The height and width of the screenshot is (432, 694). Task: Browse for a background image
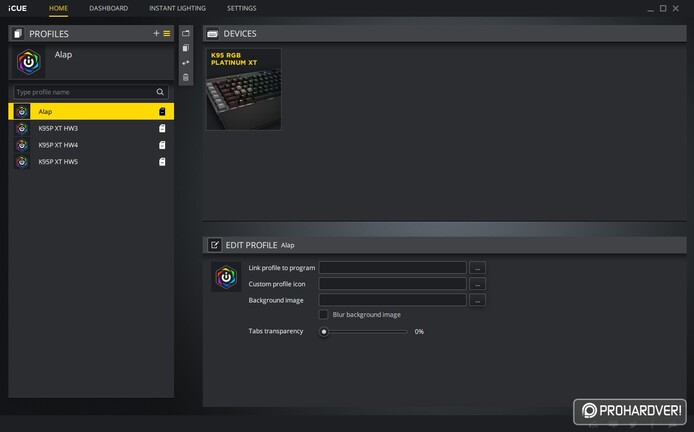[x=477, y=300]
